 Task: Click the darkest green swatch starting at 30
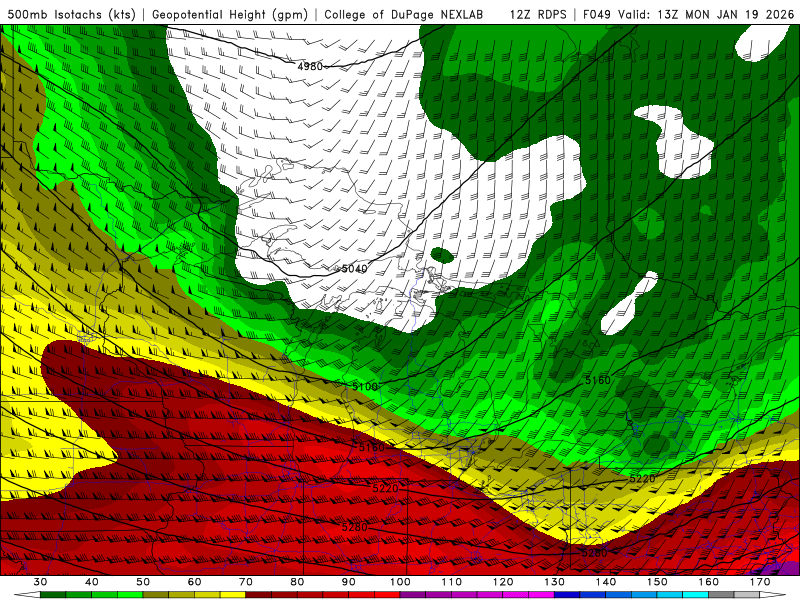coord(53,595)
